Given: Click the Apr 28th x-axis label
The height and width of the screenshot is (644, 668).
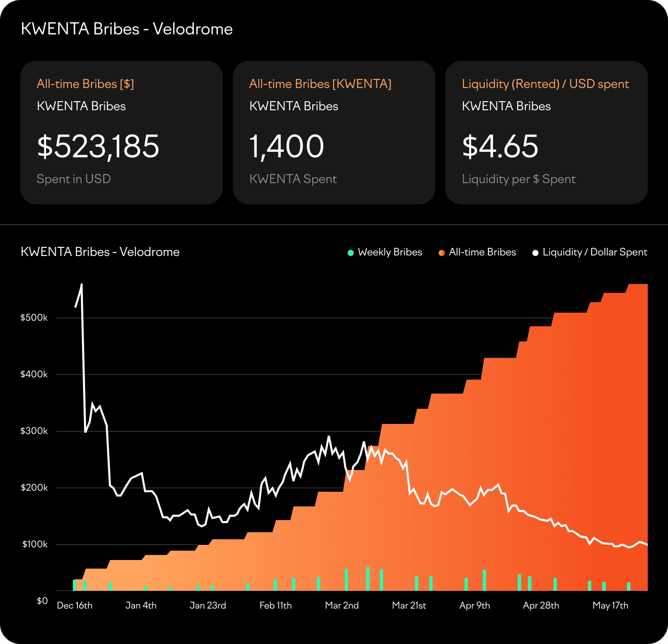Looking at the screenshot, I should click(x=541, y=606).
